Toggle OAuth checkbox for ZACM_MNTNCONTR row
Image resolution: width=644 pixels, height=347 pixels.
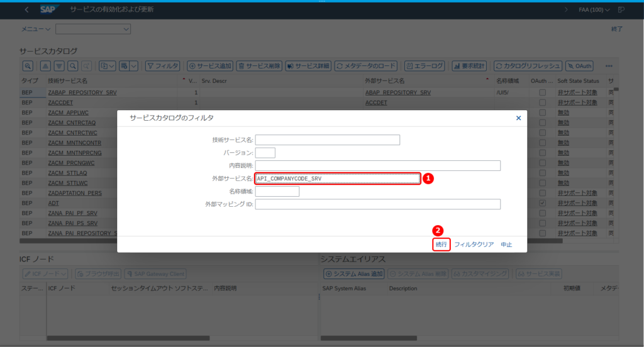click(543, 143)
